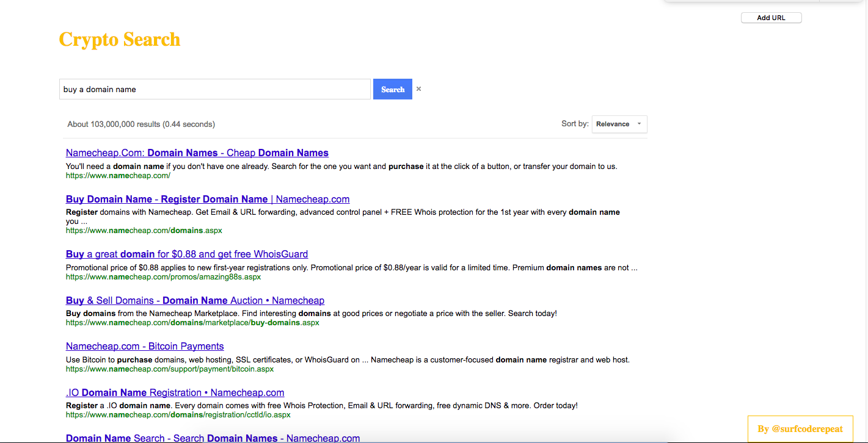Open 'Domain Name Search - Search Domain Names' result
This screenshot has width=868, height=443.
click(213, 438)
